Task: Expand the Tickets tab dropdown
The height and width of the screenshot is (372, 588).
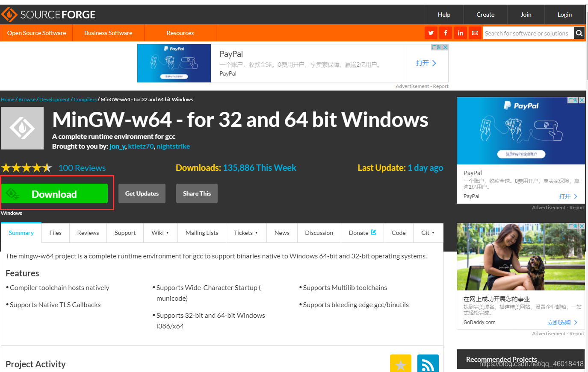Action: pos(246,233)
